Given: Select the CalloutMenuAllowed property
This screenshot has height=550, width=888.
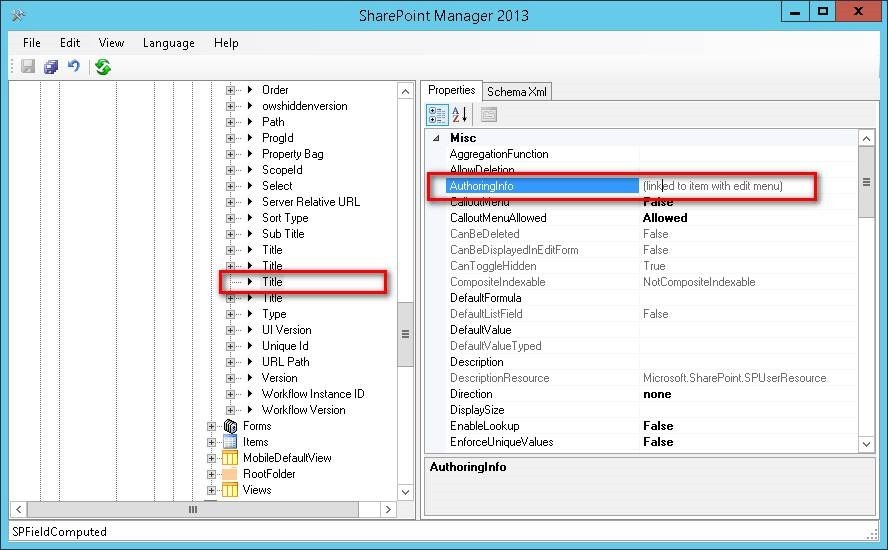Looking at the screenshot, I should [x=498, y=218].
